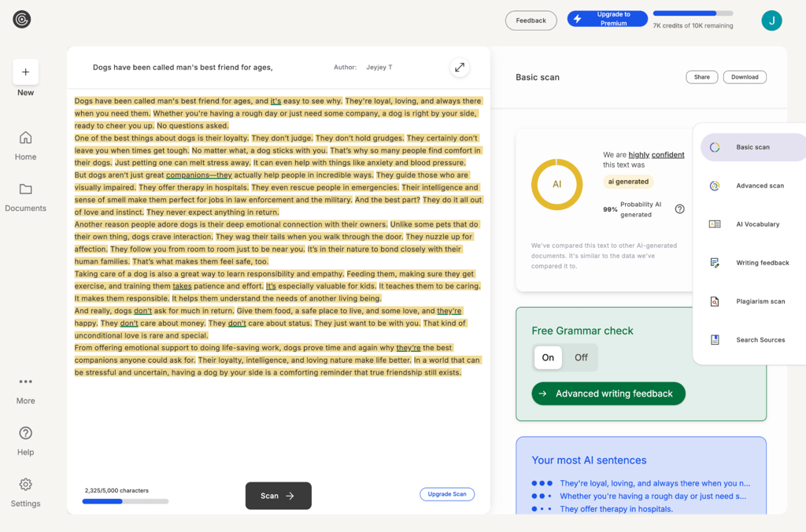Click the Search Sources icon

click(x=715, y=340)
